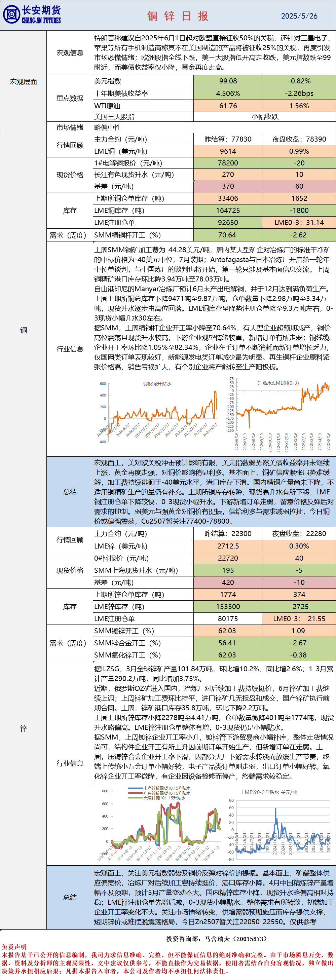Select the 上期所锌仓单库存 value 1774
This screenshot has width=336, height=980.
pos(228,595)
